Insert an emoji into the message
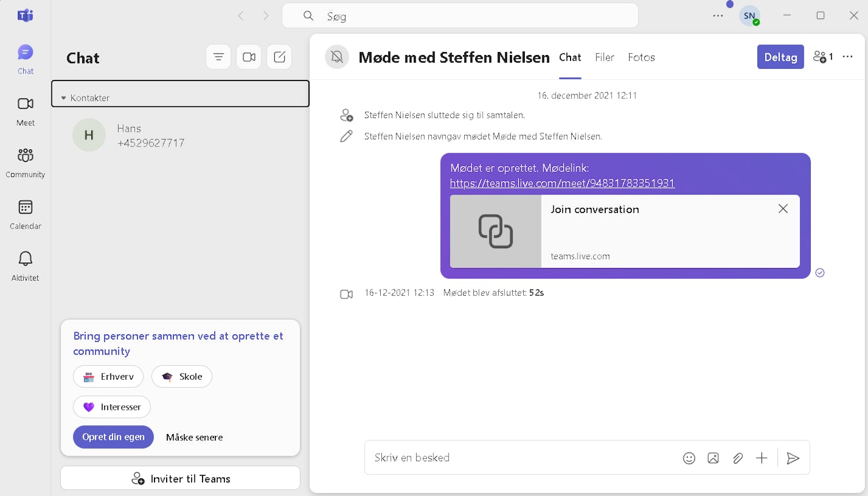Image resolution: width=868 pixels, height=496 pixels. tap(689, 458)
